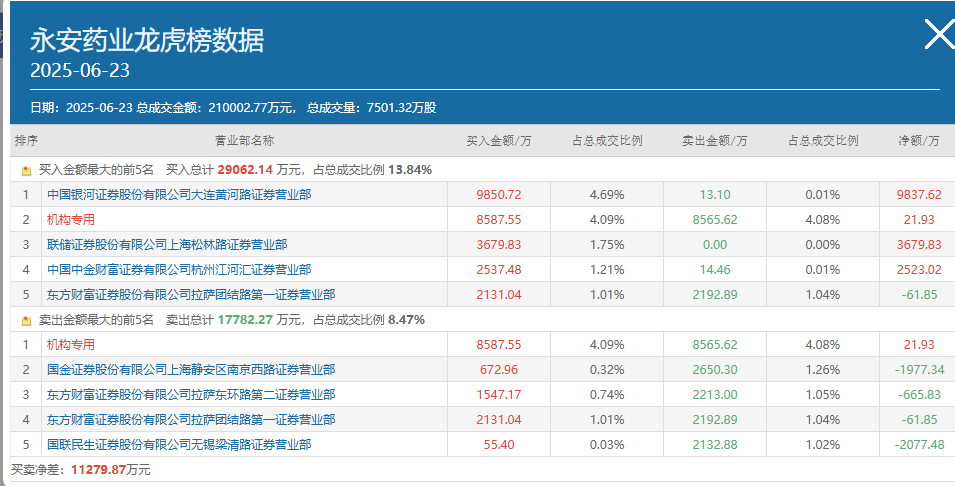The width and height of the screenshot is (955, 486).
Task: Click the 买入金额/万 column header
Action: (x=499, y=141)
